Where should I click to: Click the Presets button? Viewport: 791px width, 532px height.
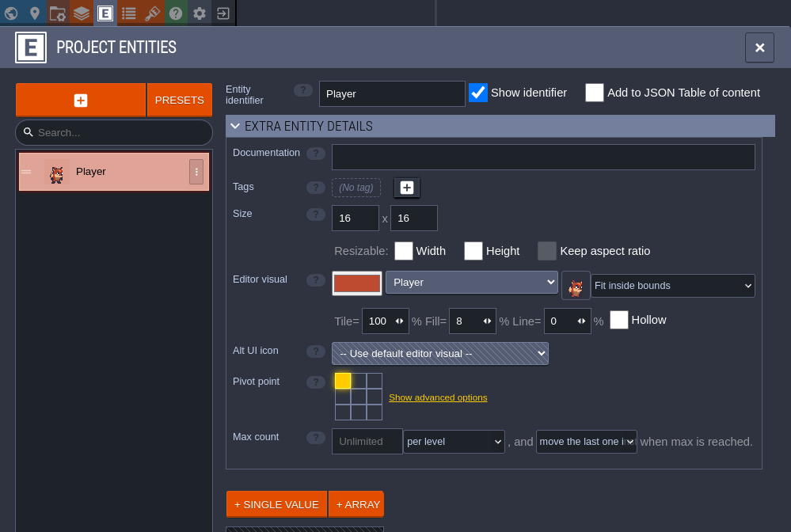(179, 101)
